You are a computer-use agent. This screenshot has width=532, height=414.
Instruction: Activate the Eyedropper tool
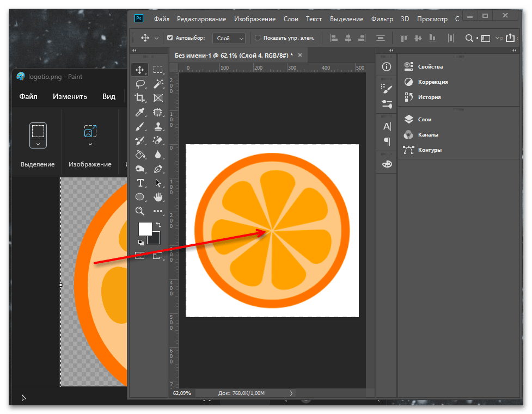click(x=140, y=112)
